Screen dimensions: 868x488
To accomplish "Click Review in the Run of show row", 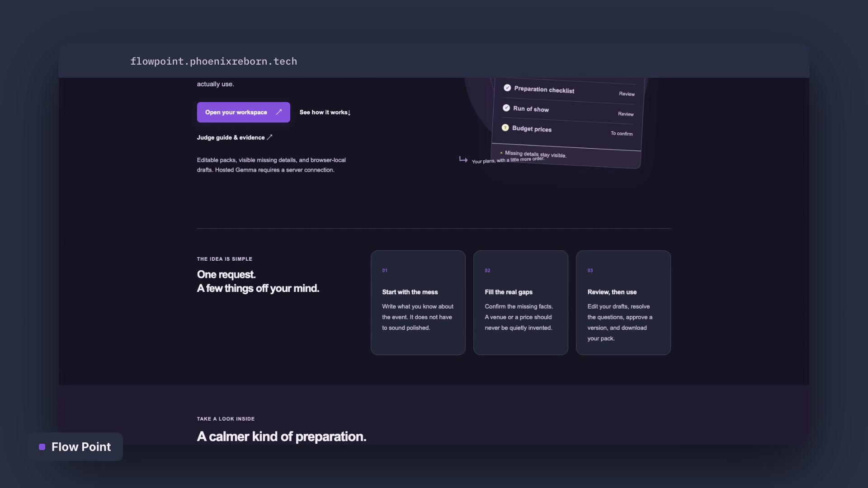I will coord(626,114).
